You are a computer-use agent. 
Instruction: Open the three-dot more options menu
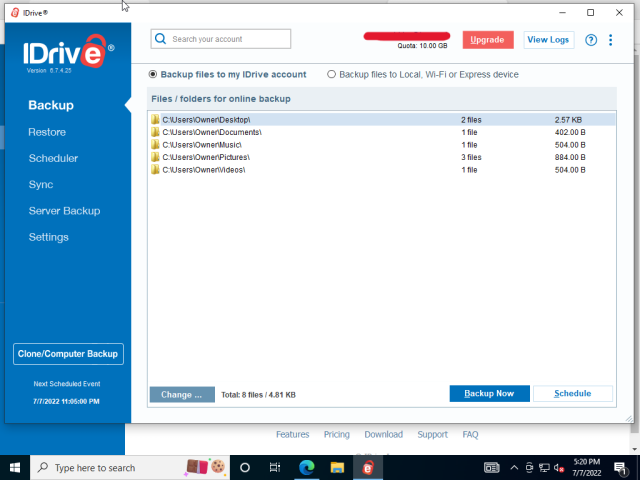(x=611, y=40)
